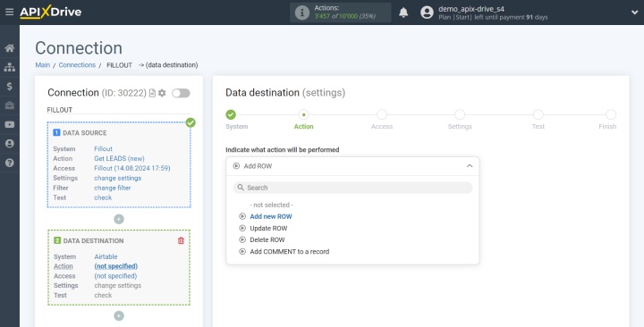Select Update ROW option
This screenshot has height=327, width=644.
268,228
